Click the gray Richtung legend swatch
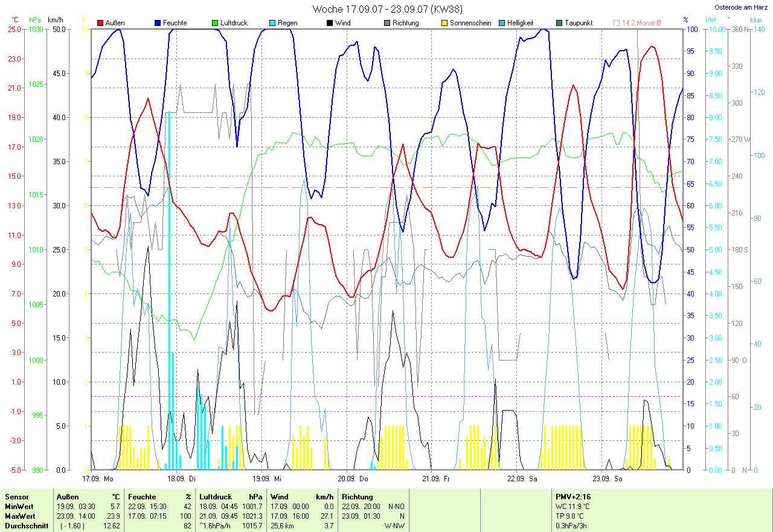This screenshot has width=773, height=532. pyautogui.click(x=388, y=23)
